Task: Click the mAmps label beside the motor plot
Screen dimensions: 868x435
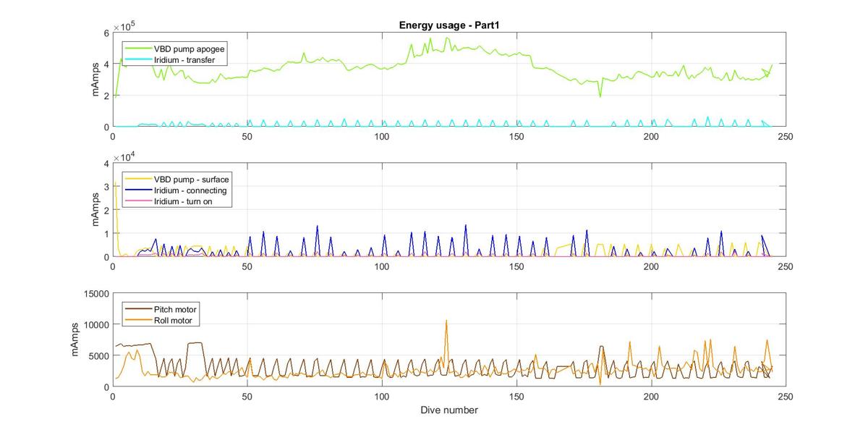Action: [x=75, y=340]
